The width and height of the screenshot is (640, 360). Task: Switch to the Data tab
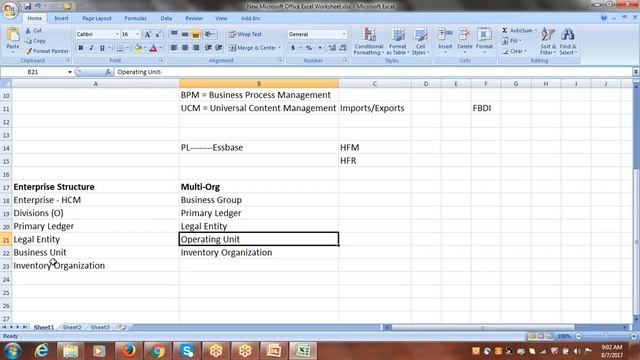166,18
